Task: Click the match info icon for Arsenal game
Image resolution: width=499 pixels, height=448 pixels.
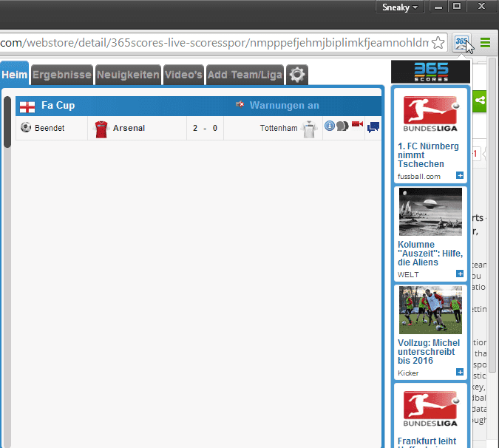Action: click(x=330, y=126)
